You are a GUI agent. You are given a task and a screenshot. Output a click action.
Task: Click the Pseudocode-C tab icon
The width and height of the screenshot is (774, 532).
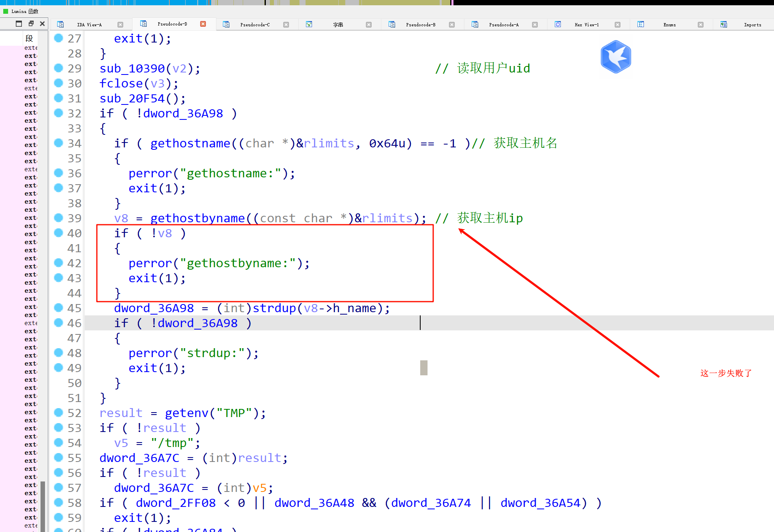point(226,24)
